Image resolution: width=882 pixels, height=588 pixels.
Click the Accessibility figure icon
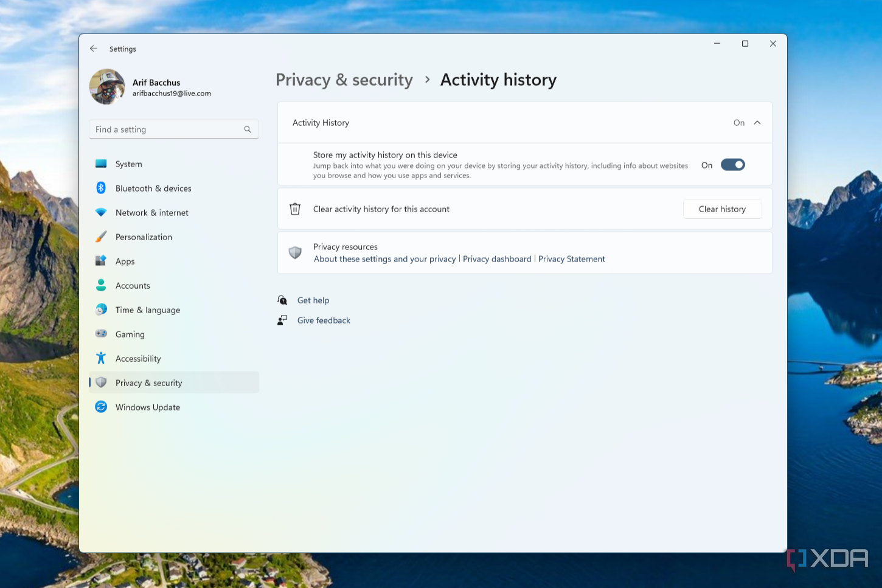(101, 358)
